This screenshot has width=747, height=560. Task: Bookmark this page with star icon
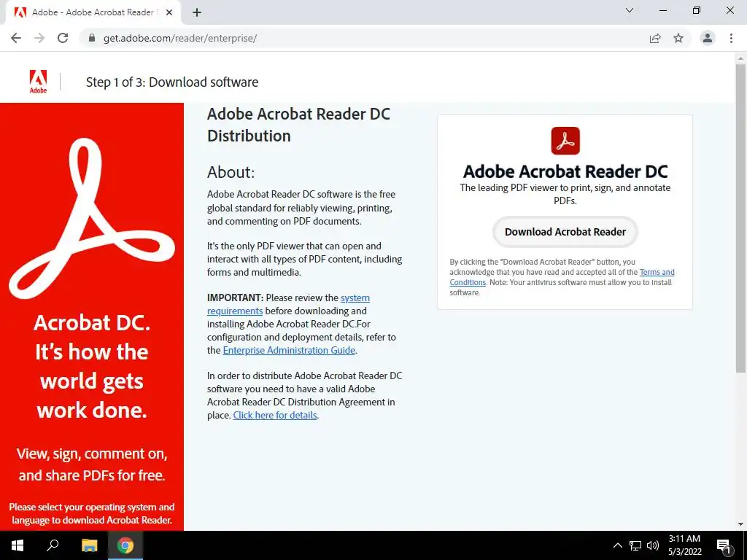678,38
